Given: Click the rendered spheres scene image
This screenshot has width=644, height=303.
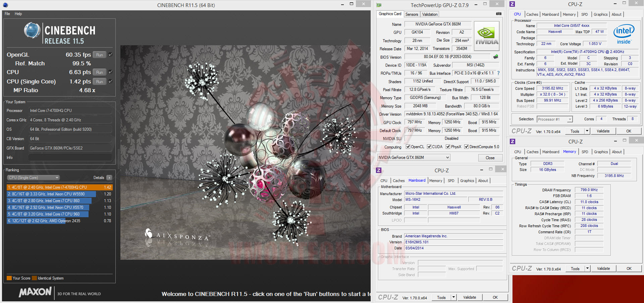Looking at the screenshot, I should [x=246, y=153].
